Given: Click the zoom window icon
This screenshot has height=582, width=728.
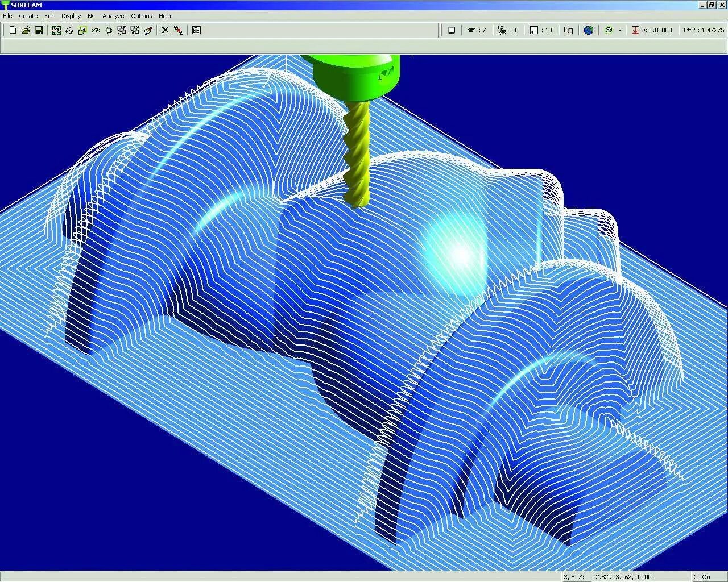Looking at the screenshot, I should point(82,30).
